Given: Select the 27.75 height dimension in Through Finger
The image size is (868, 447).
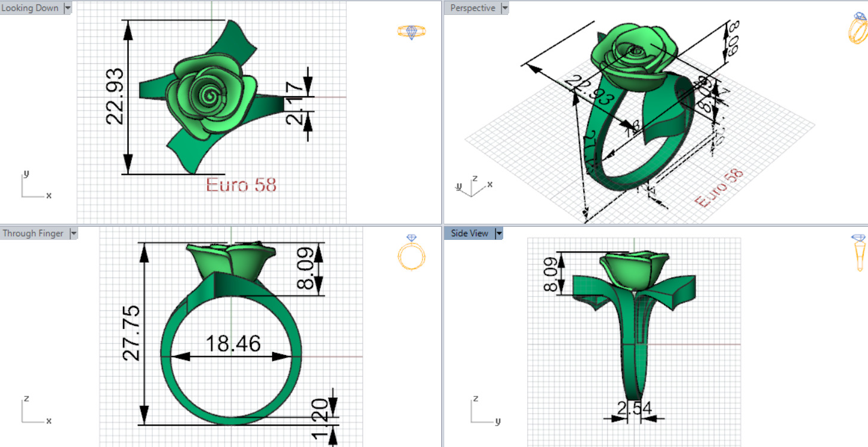Looking at the screenshot, I should [x=131, y=332].
